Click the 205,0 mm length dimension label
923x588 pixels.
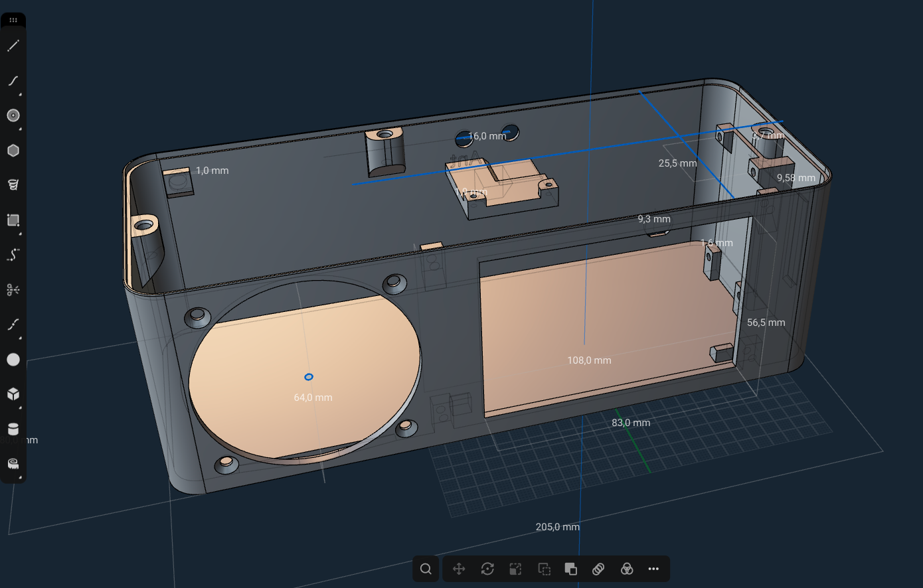click(557, 527)
